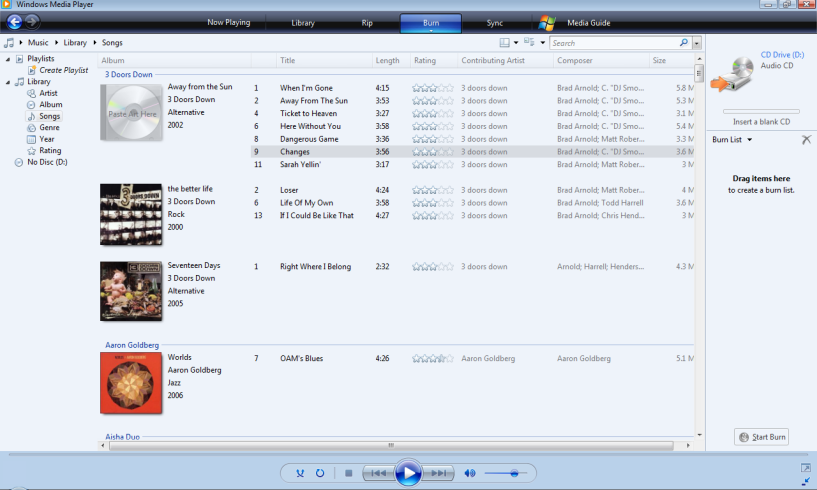Select the song When I'm Gone
The image size is (817, 490).
[x=306, y=88]
